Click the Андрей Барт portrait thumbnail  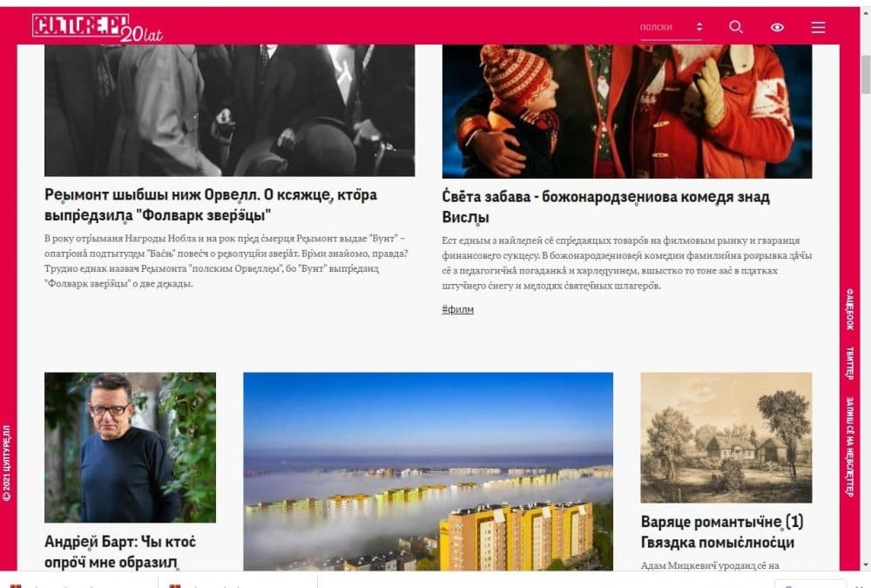click(130, 448)
